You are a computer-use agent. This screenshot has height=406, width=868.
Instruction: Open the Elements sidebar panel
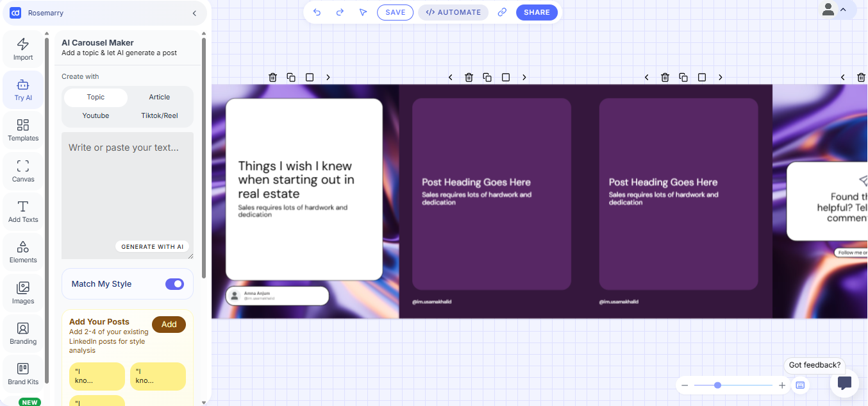(x=23, y=252)
